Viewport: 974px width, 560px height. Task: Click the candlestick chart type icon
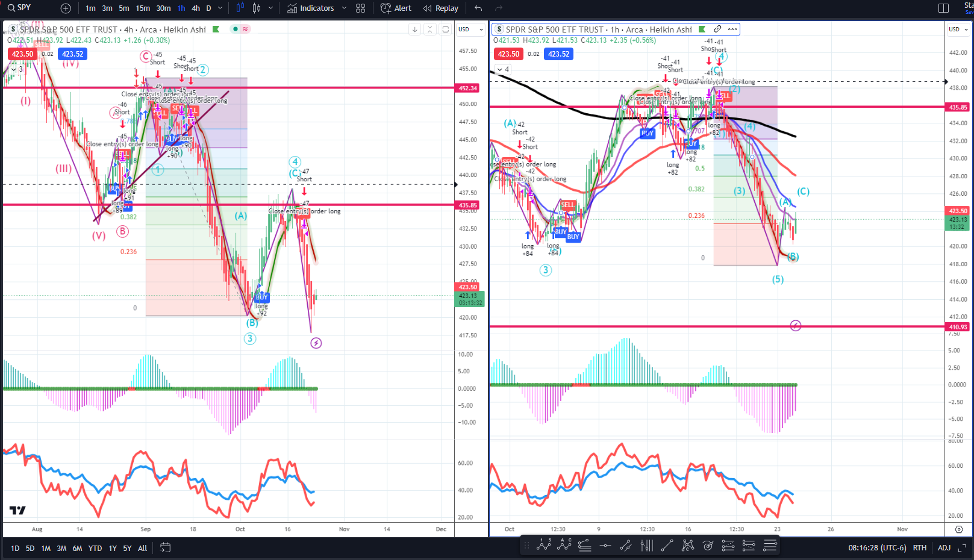pyautogui.click(x=257, y=8)
